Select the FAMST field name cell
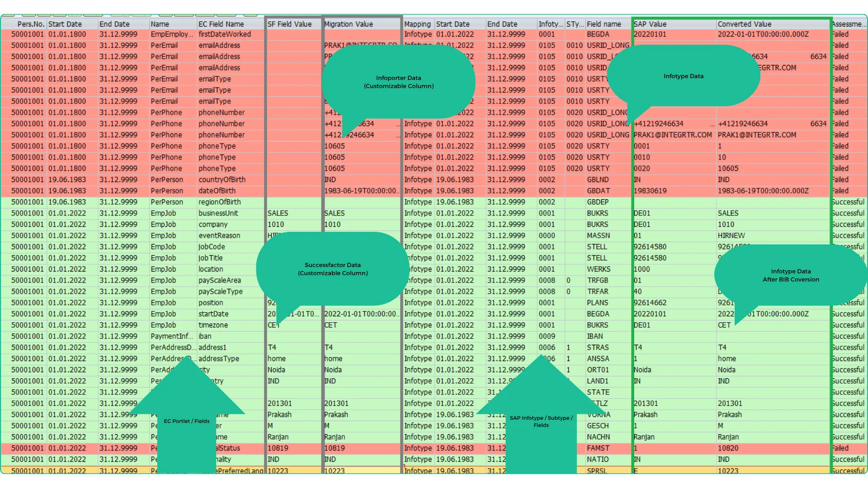This screenshot has height=488, width=868. [608, 448]
